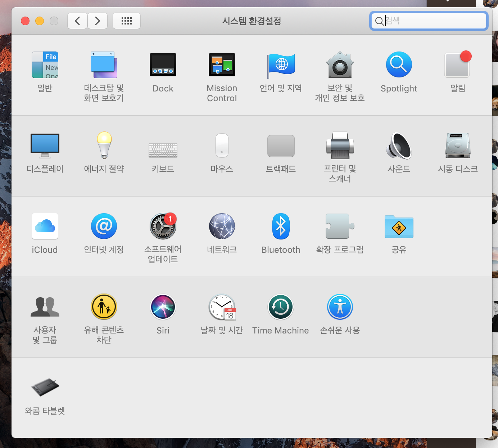Open Mission Control preferences

[x=222, y=65]
